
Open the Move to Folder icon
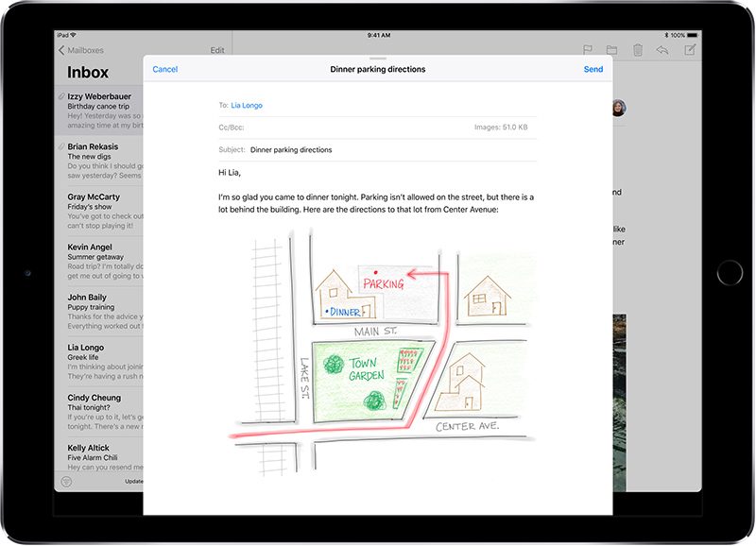[x=611, y=50]
